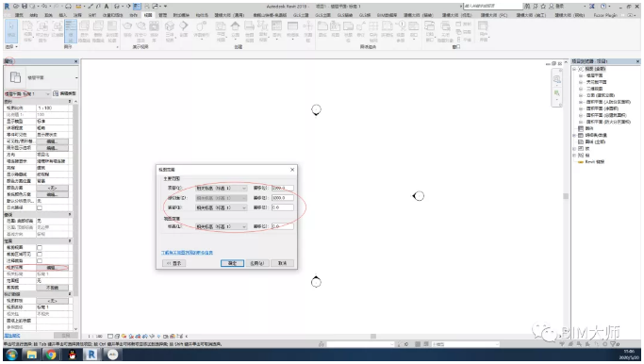Open Bottom (底部) level dropdown in View Range dialog
644x364 pixels.
221,207
